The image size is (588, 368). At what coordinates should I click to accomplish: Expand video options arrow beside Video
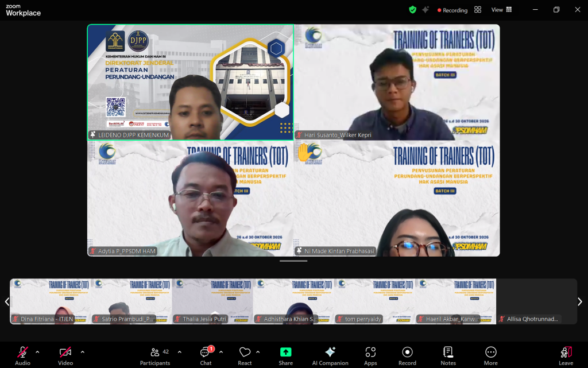[83, 352]
